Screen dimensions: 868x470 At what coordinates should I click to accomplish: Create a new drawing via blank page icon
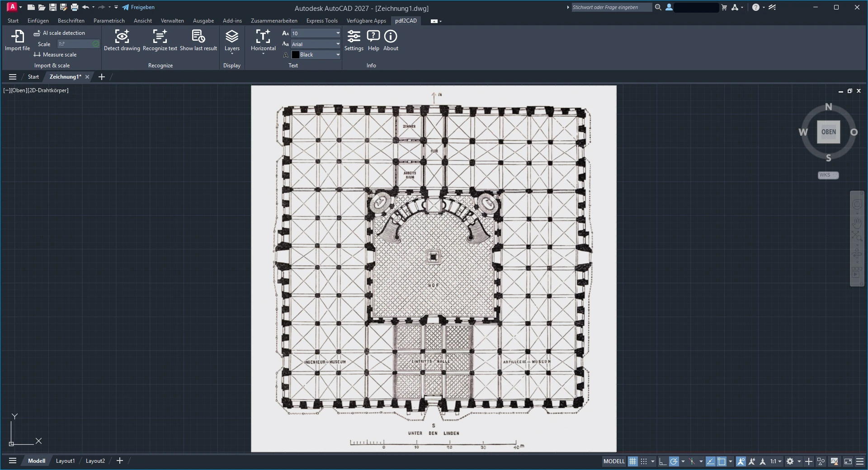coord(31,7)
